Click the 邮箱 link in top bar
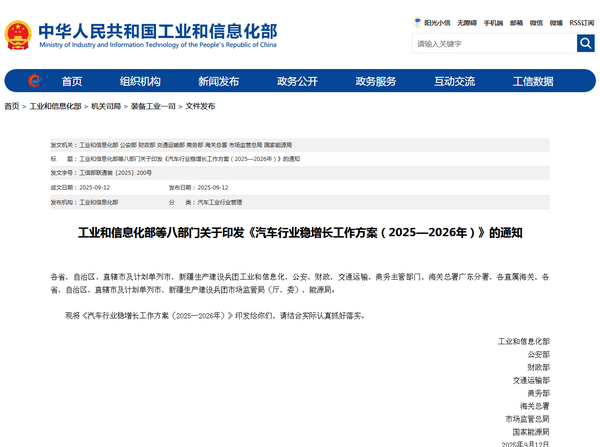The height and width of the screenshot is (447, 600). 517,22
